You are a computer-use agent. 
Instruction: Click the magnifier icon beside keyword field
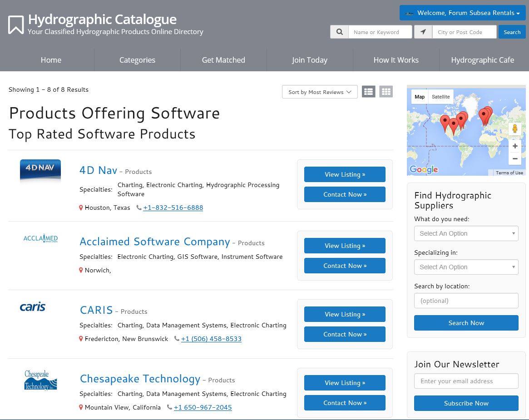pyautogui.click(x=339, y=32)
